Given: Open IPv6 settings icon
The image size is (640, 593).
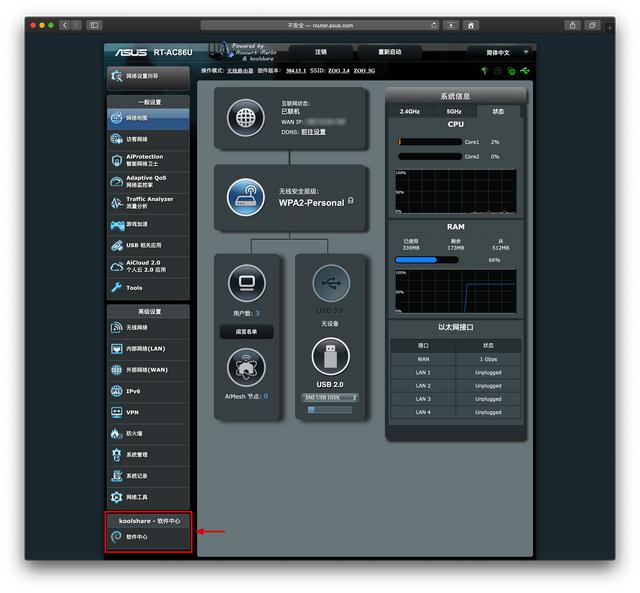Looking at the screenshot, I should click(x=116, y=391).
